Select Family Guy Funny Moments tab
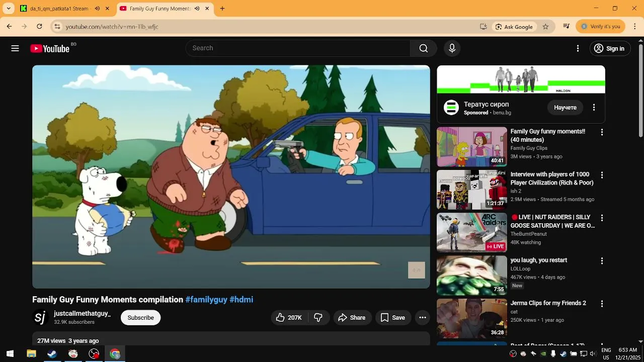Viewport: 644px width, 362px height. tap(160, 9)
